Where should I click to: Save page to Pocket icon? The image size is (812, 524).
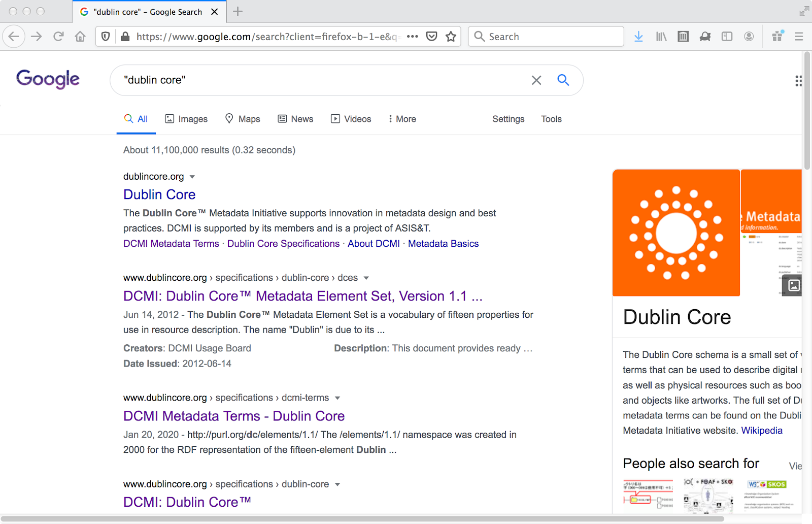(431, 37)
